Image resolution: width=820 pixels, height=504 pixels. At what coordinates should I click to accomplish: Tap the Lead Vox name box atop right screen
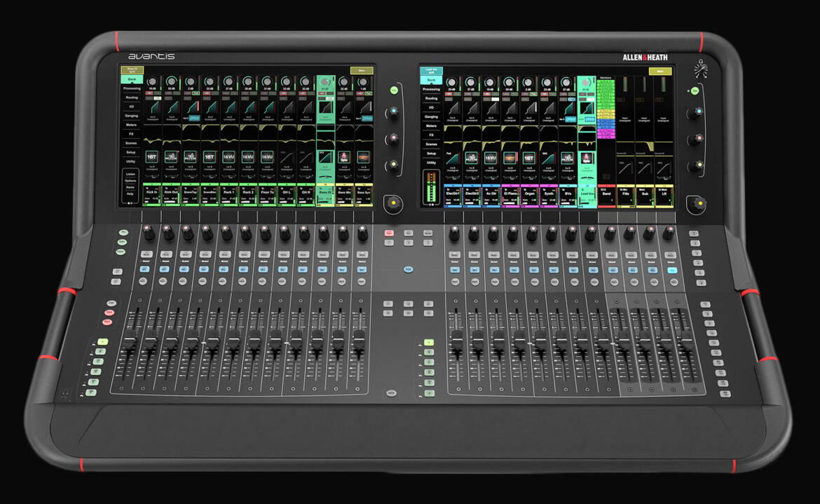[432, 71]
